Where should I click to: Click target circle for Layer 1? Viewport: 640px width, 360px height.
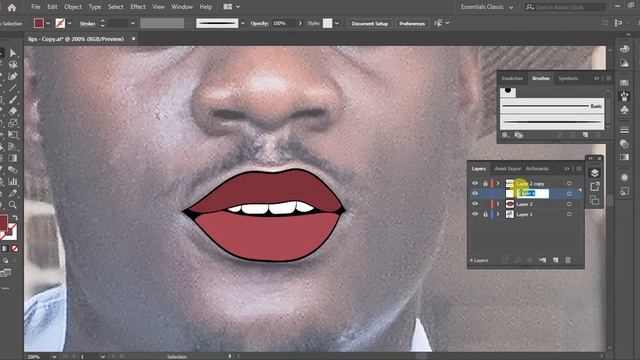[569, 214]
